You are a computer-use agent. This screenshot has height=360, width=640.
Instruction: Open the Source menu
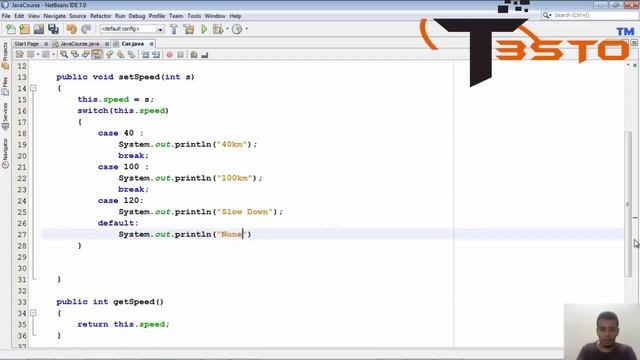[78, 16]
